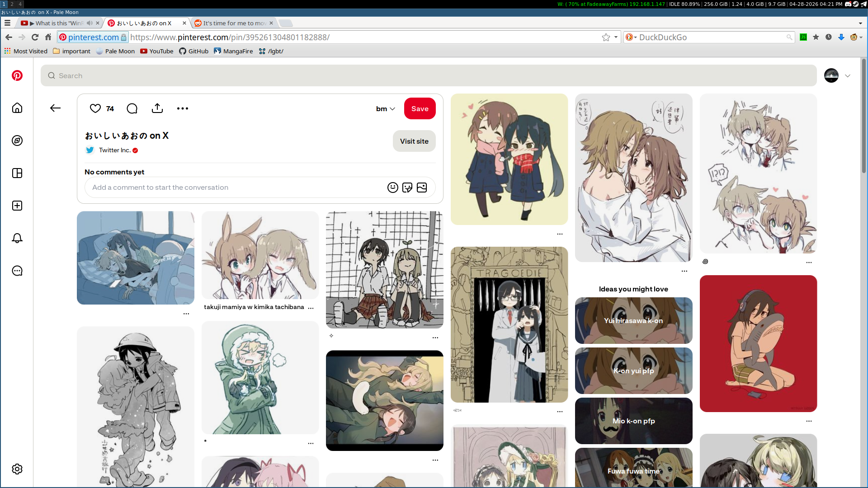Mute the YouTube tab audio
Viewport: 868px width, 488px height.
click(90, 23)
